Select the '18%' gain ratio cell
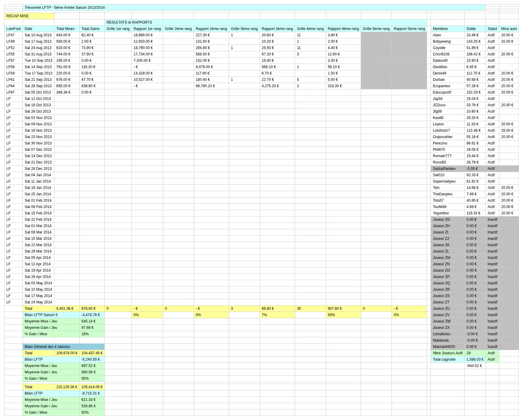Viewport: 519px width, 420px height. click(x=92, y=334)
